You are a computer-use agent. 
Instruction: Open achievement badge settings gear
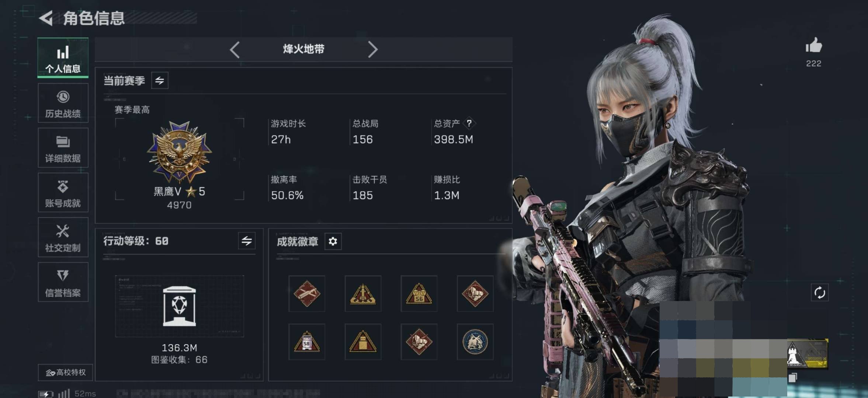pyautogui.click(x=333, y=241)
